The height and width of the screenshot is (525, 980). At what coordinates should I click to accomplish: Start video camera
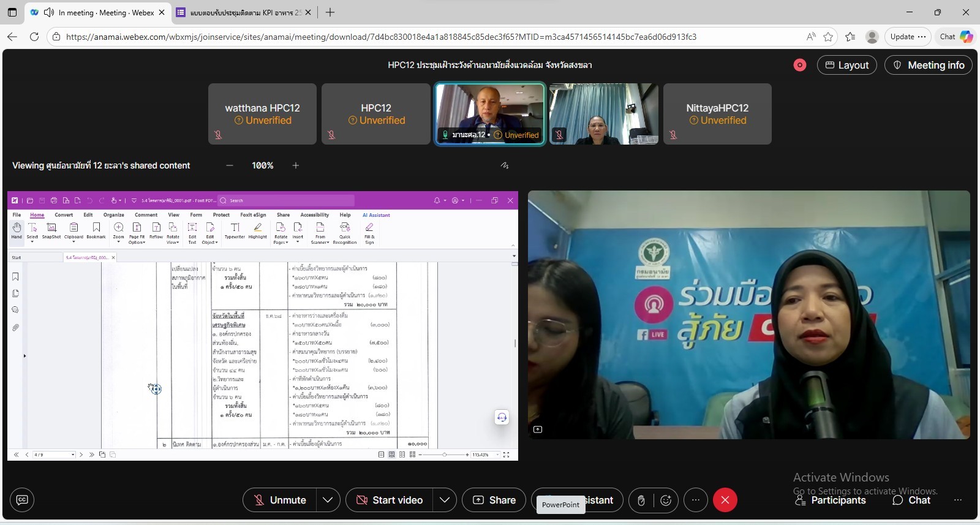(390, 500)
